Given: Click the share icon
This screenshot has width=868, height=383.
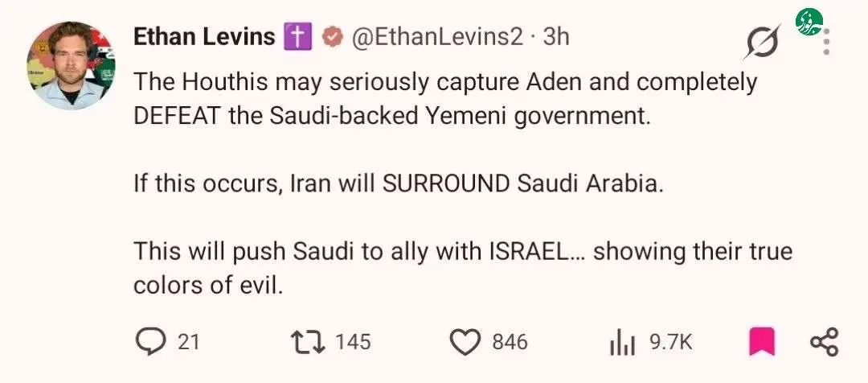Looking at the screenshot, I should click(825, 342).
